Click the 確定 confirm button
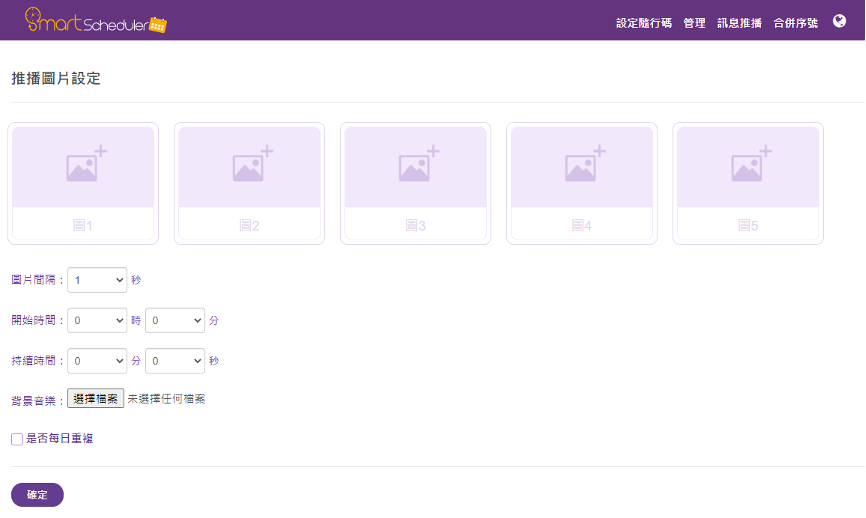Viewport: 866px width, 518px height. 38,495
